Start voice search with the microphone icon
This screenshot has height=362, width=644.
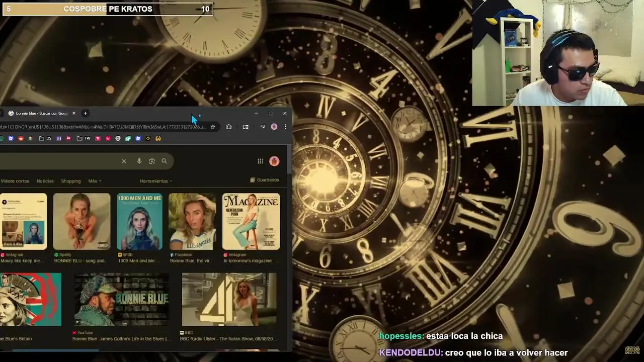(x=139, y=161)
